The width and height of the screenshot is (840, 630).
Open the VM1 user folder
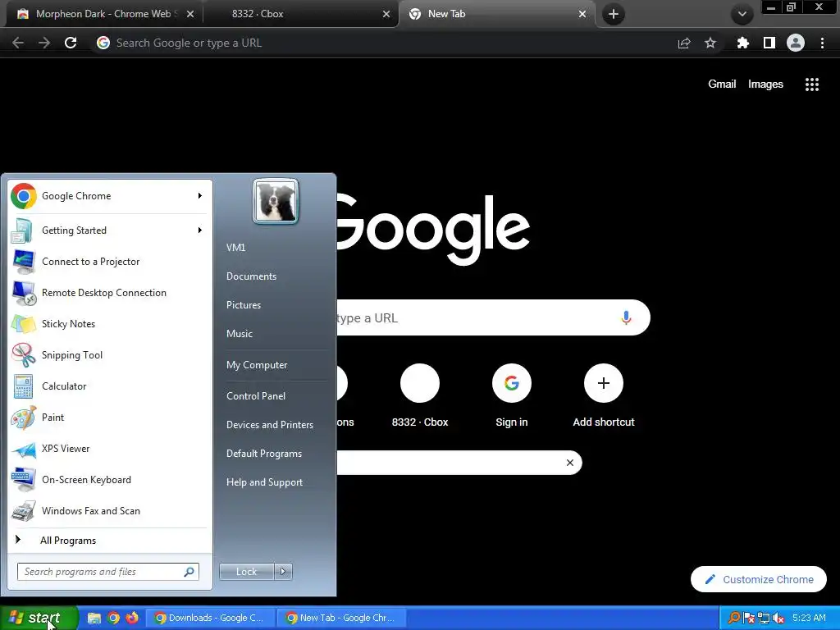[x=235, y=248]
